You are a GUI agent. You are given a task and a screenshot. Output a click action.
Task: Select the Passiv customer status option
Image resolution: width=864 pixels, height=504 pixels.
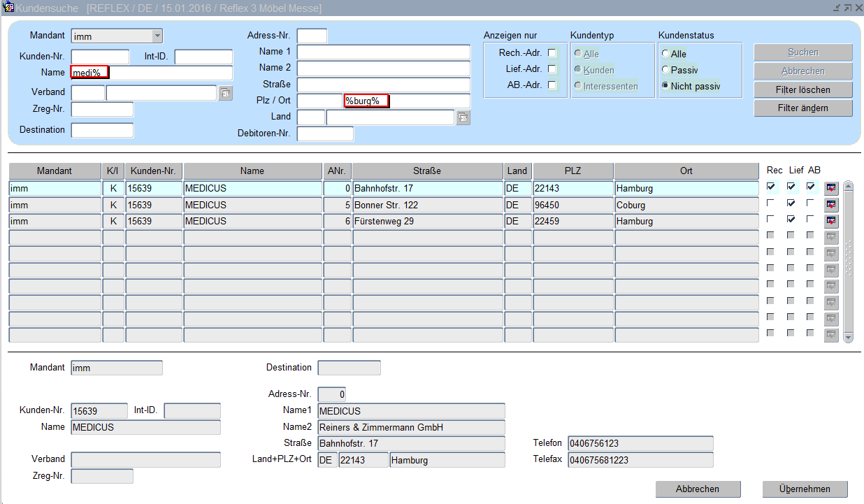[665, 70]
